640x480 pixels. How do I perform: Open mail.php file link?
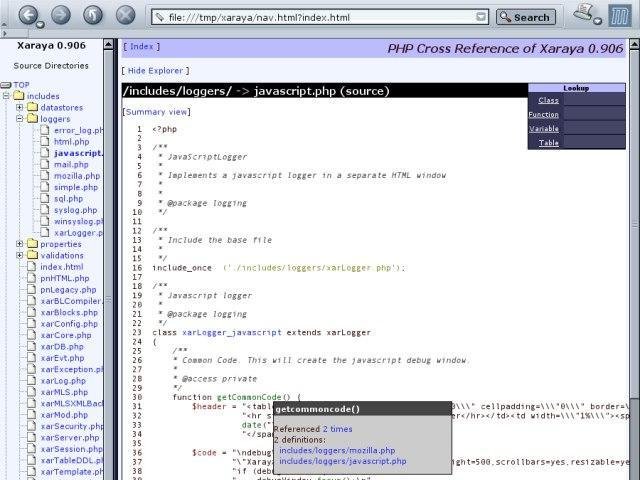coord(71,164)
